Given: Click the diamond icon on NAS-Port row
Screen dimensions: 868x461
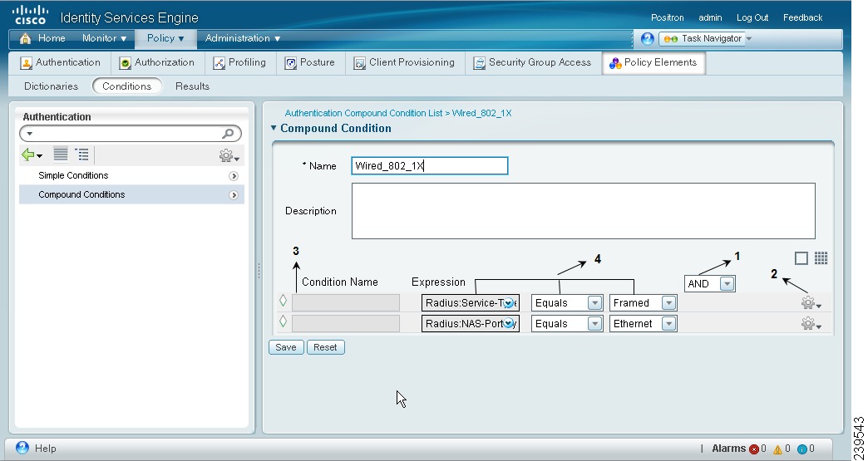Looking at the screenshot, I should [x=283, y=321].
